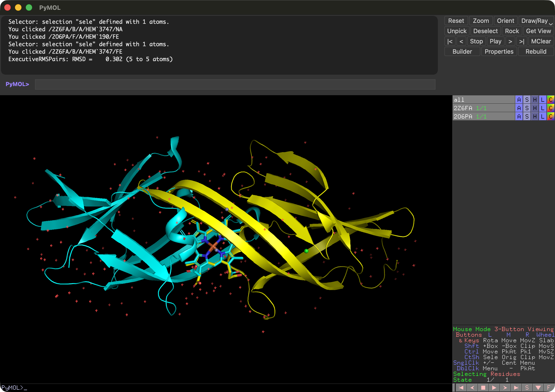Viewport: 555px width, 392px height.
Task: Click the S sequence-viewer icon at bottom right
Action: [527, 388]
